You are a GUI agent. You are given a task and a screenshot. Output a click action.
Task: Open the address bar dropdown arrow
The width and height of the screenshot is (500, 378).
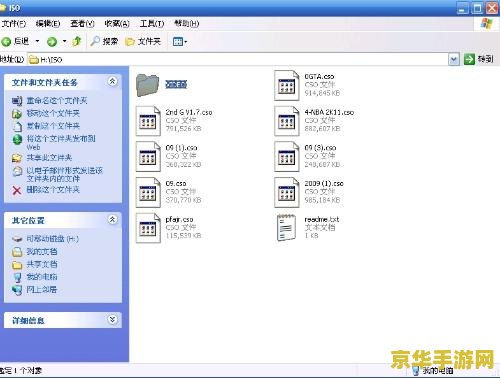454,60
